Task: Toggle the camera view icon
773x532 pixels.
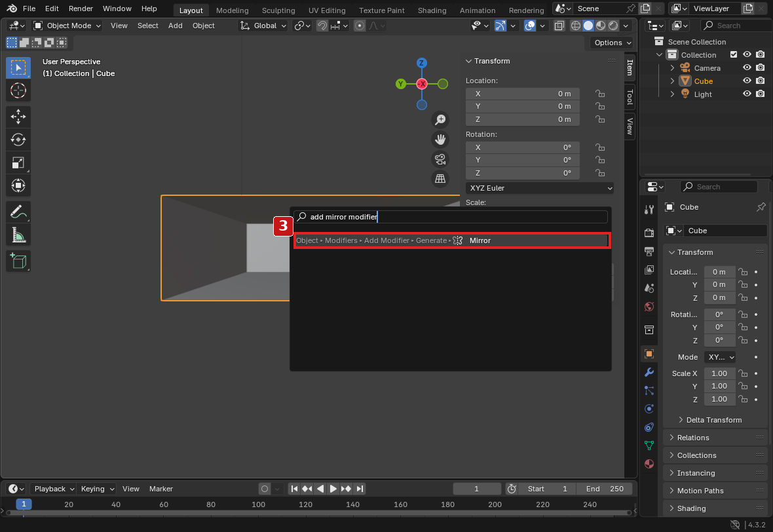Action: click(440, 159)
